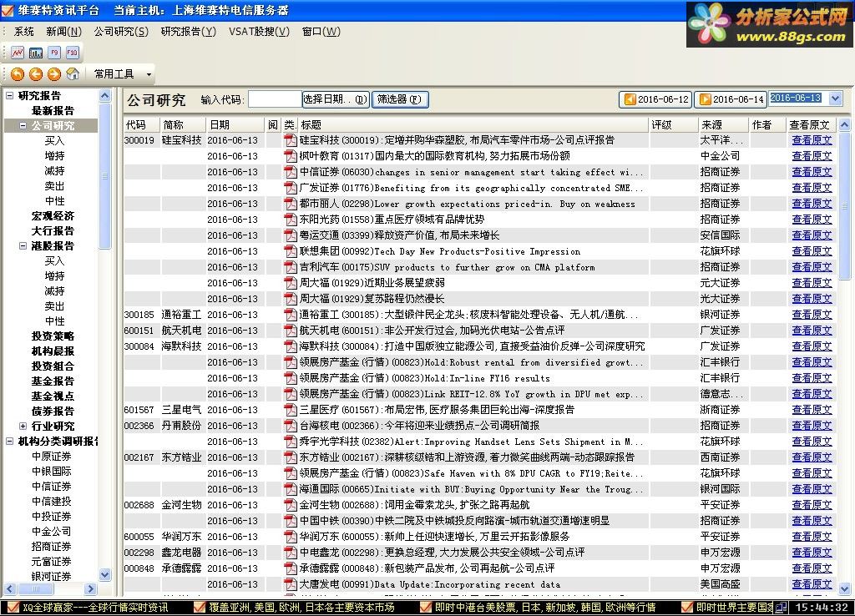Open 查看原文 link for 硅宝科技 row
The image size is (855, 616).
812,140
